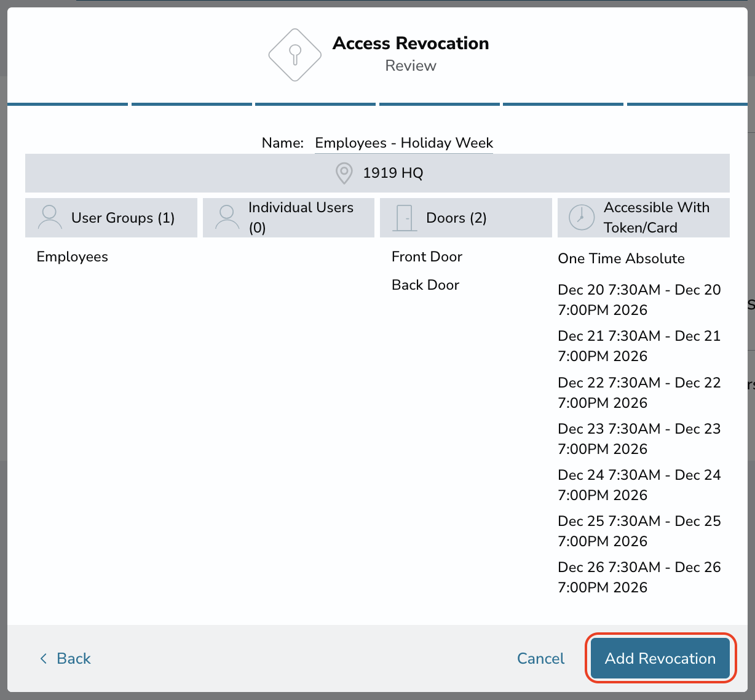Select the Back Door entry
This screenshot has height=700, width=755.
tap(425, 285)
